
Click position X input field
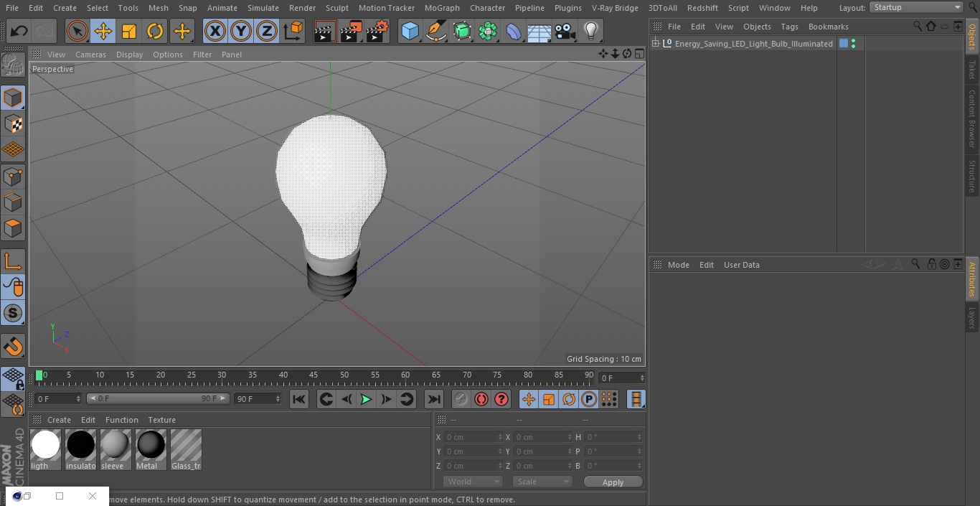point(473,437)
